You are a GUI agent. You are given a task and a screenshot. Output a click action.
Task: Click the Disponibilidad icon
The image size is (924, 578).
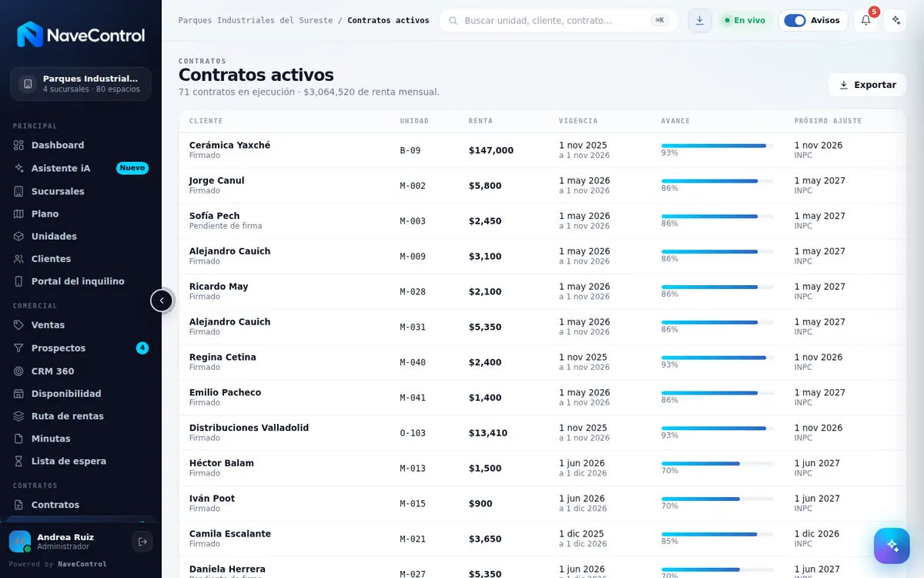coord(19,394)
